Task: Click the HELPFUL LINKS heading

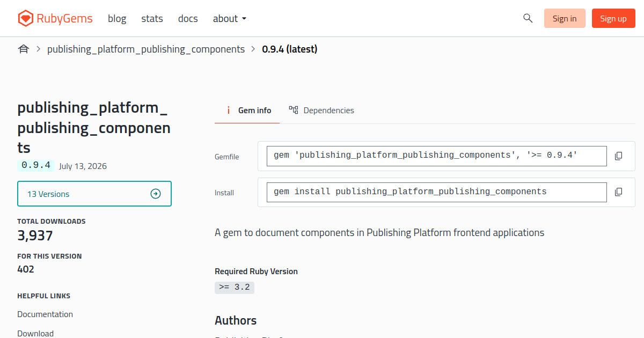Action: 44,296
